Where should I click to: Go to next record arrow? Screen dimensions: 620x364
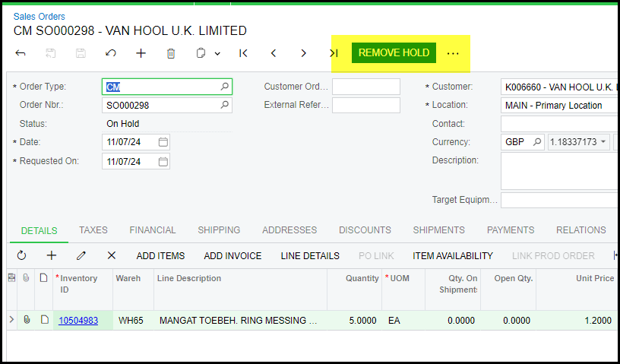[304, 53]
